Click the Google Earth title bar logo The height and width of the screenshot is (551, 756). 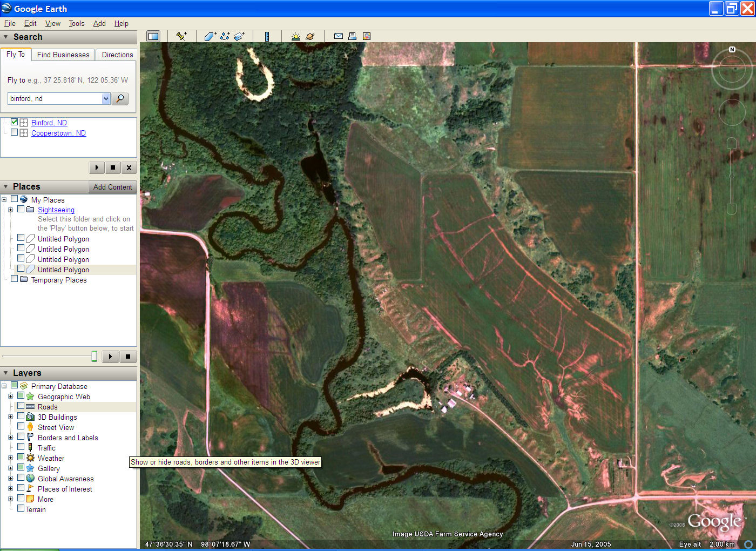(x=6, y=8)
